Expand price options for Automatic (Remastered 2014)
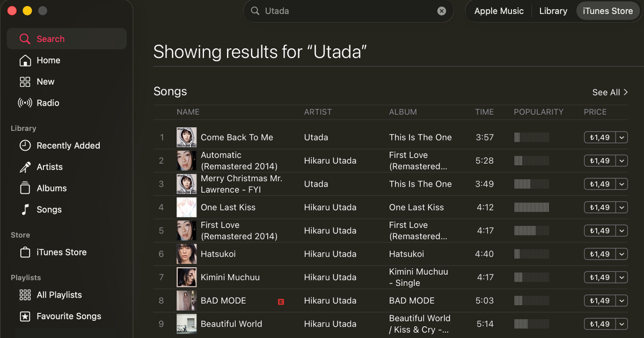This screenshot has width=644, height=338. click(621, 160)
